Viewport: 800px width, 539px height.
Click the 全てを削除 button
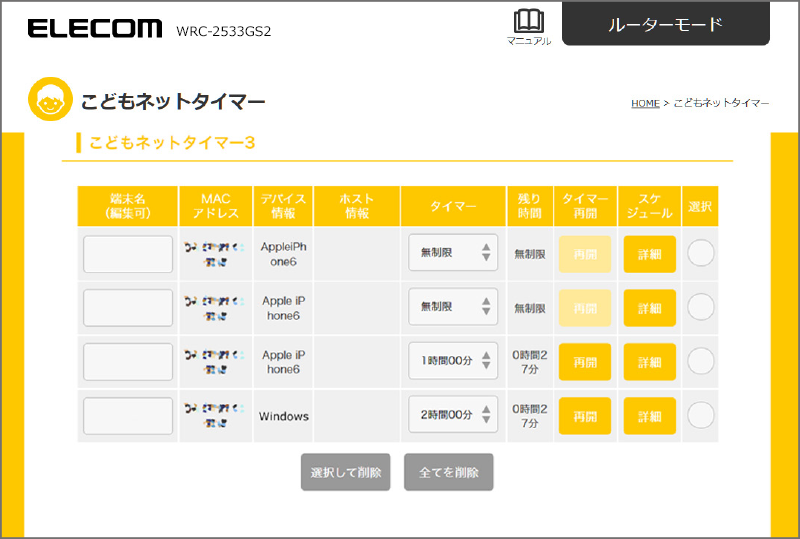pos(448,472)
